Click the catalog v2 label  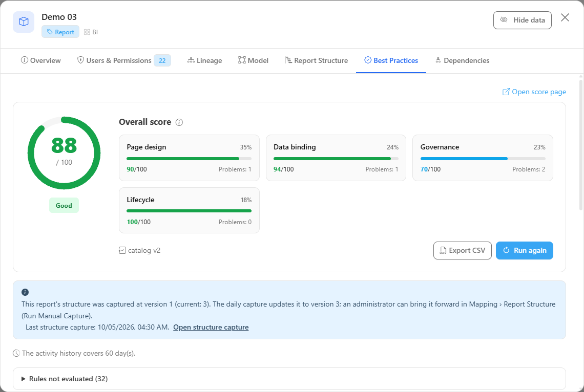tap(144, 250)
